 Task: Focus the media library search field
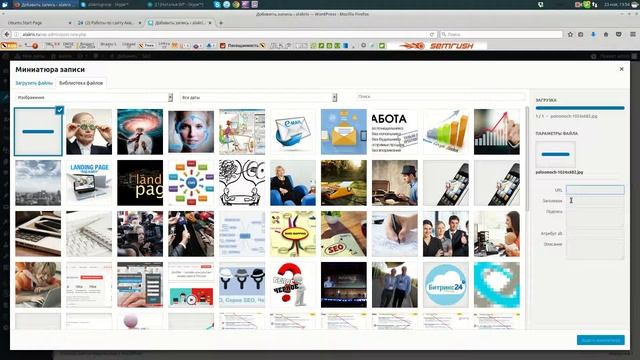pyautogui.click(x=440, y=97)
